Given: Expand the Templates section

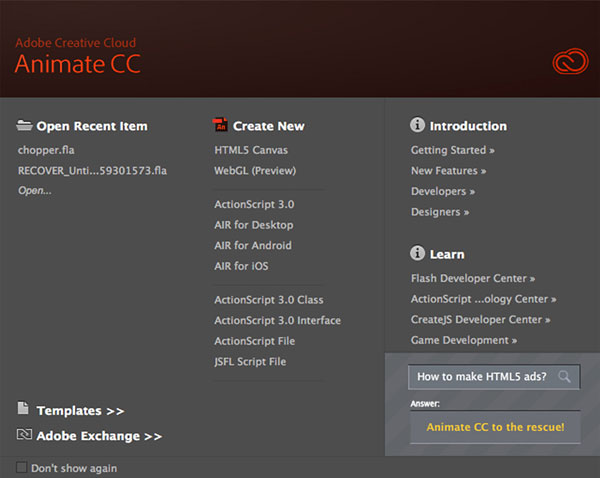Looking at the screenshot, I should pyautogui.click(x=80, y=410).
